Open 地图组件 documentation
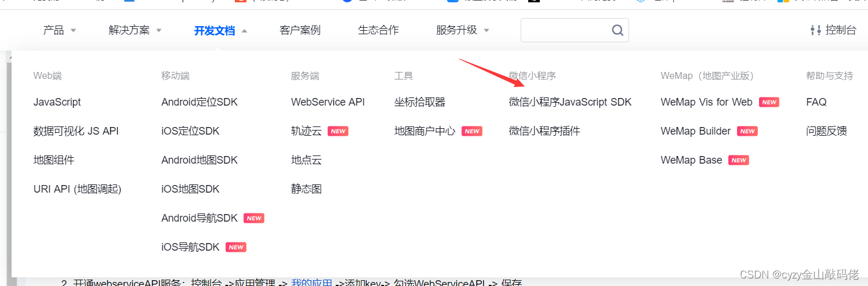 (x=54, y=160)
